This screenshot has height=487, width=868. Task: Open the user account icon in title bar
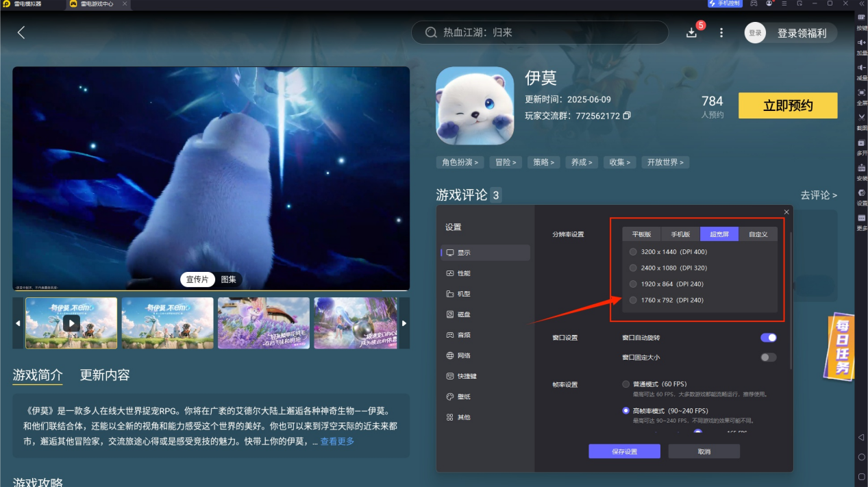coord(769,3)
